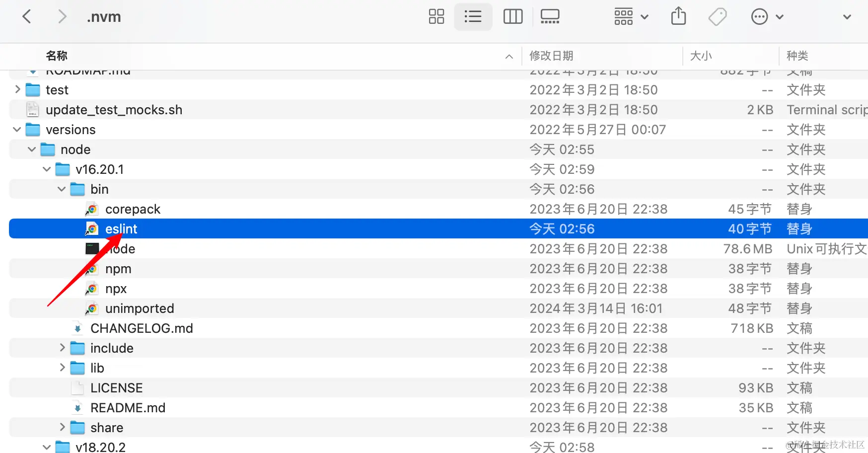Click the 718 KB size cell
Image resolution: width=868 pixels, height=453 pixels.
pyautogui.click(x=752, y=328)
